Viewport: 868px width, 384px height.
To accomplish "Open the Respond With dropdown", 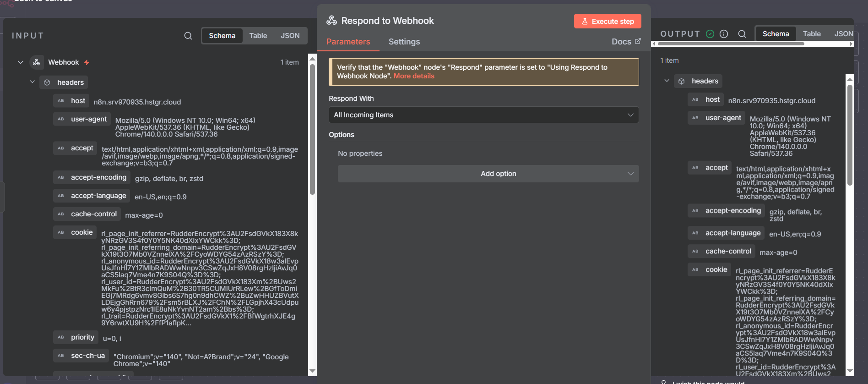I will click(x=483, y=115).
